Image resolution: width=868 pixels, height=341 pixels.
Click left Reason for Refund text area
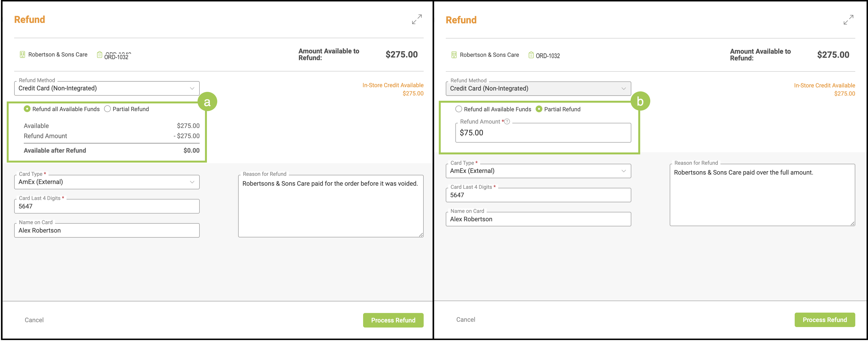[x=331, y=206]
